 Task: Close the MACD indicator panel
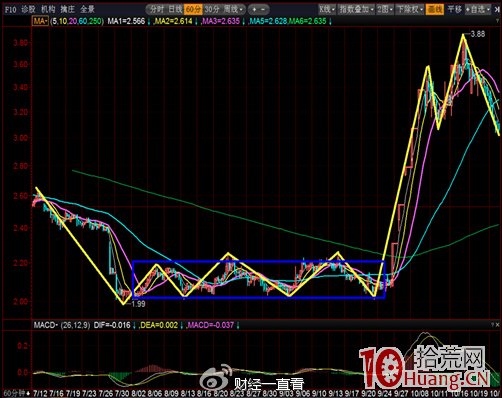coord(498,324)
